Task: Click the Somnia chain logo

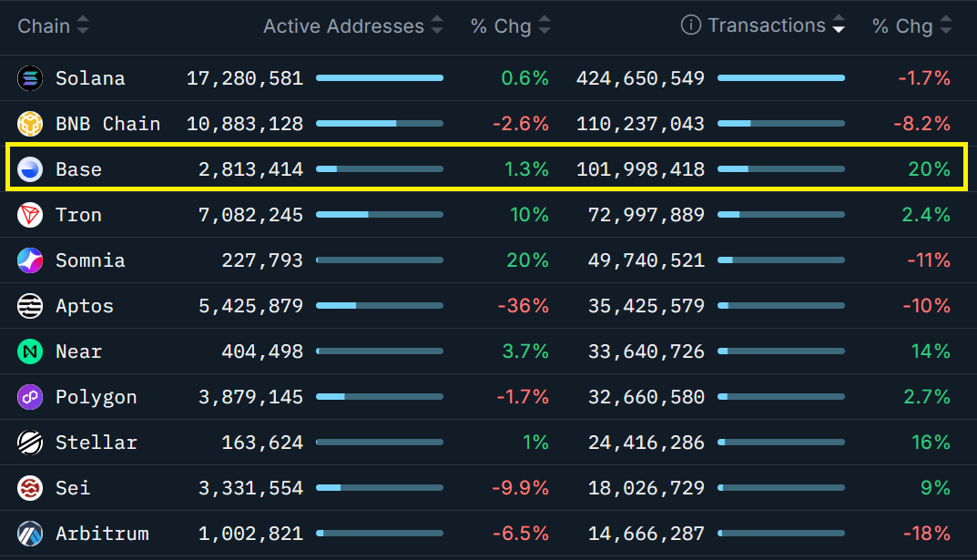Action: pos(29,260)
